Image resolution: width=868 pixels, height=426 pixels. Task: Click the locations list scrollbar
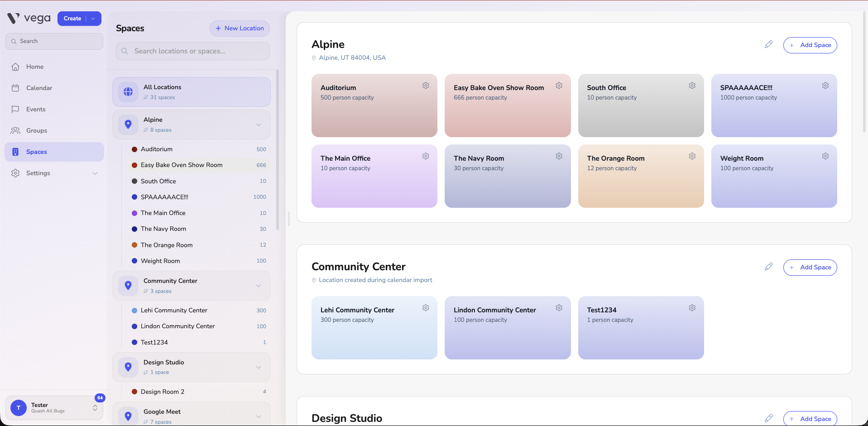pos(277,149)
